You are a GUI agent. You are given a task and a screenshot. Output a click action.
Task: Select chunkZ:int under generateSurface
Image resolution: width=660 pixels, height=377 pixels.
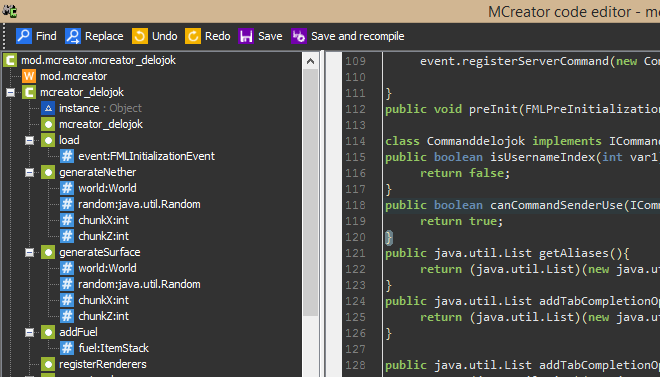pyautogui.click(x=104, y=316)
